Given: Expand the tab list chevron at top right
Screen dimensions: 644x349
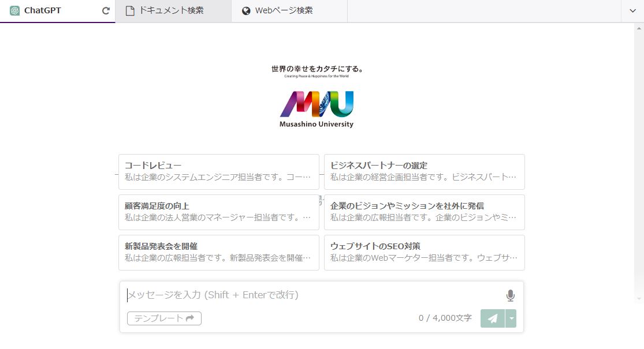Looking at the screenshot, I should point(632,10).
